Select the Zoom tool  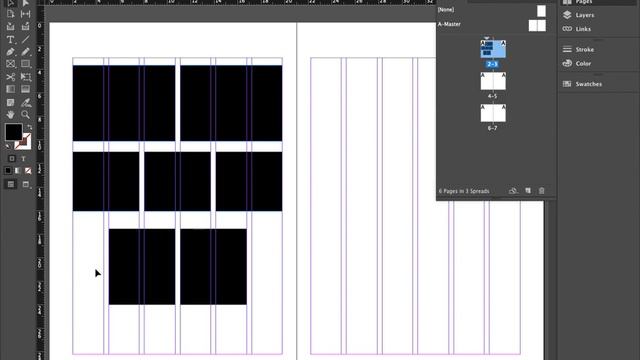point(25,115)
